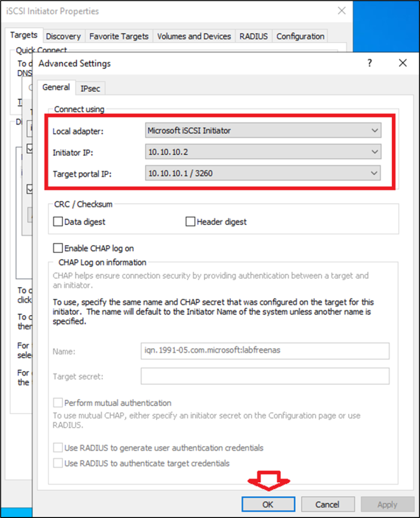Click the Help question mark button
Screen dimensions: 420x518
[x=369, y=63]
